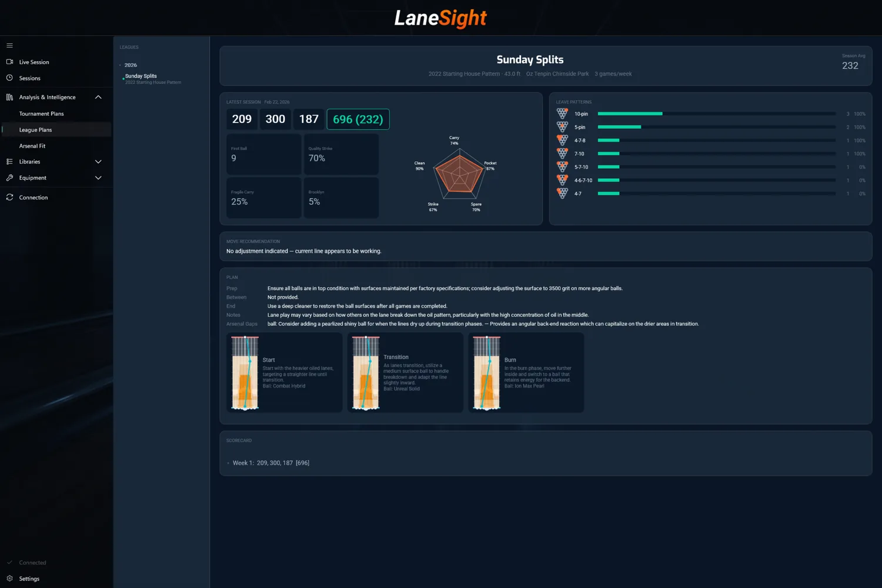Open the Live Session camera icon
This screenshot has height=588, width=882.
(x=9, y=62)
